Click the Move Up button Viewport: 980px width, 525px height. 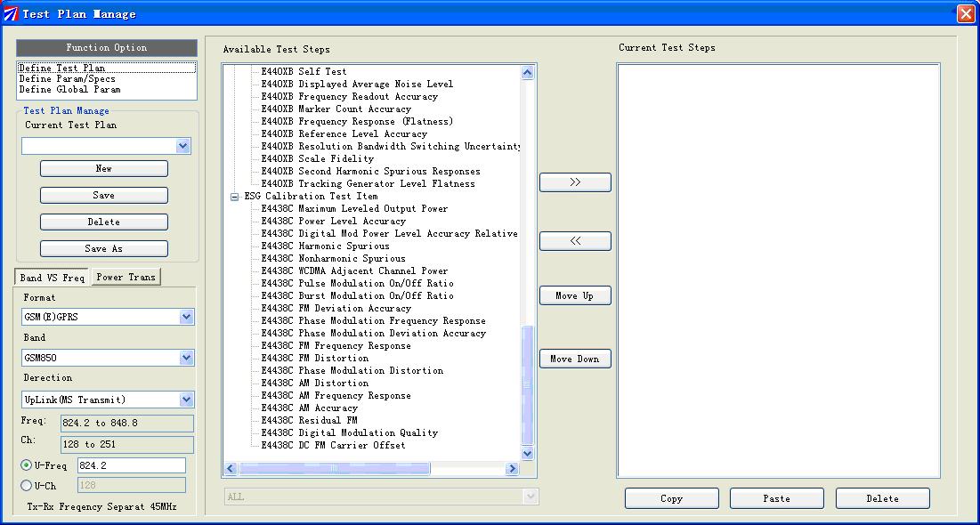click(x=575, y=295)
